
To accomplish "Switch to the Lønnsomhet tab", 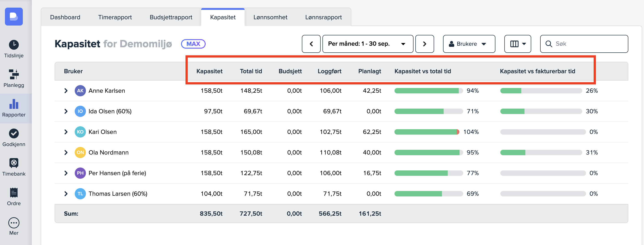I will coord(270,17).
